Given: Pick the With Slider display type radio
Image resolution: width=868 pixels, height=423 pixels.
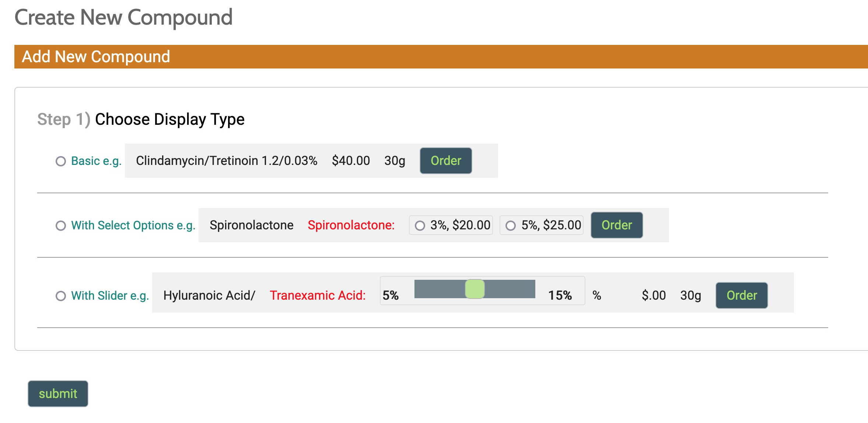Looking at the screenshot, I should (x=61, y=296).
